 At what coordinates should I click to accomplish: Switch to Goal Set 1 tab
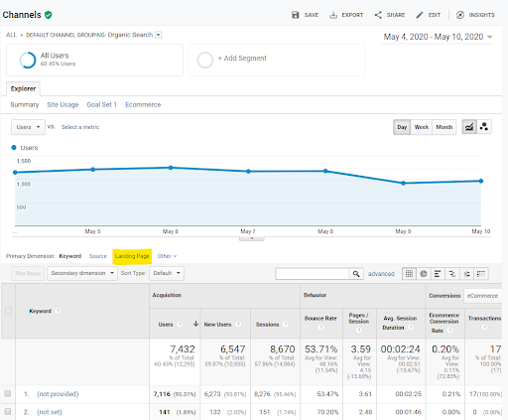[102, 105]
